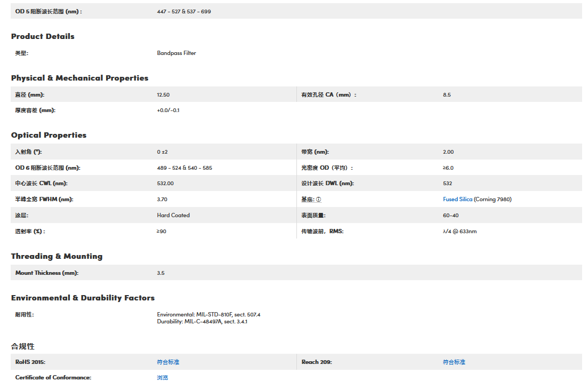Click the Physical & Mechanical Properties heading
The image size is (588, 389).
(79, 78)
